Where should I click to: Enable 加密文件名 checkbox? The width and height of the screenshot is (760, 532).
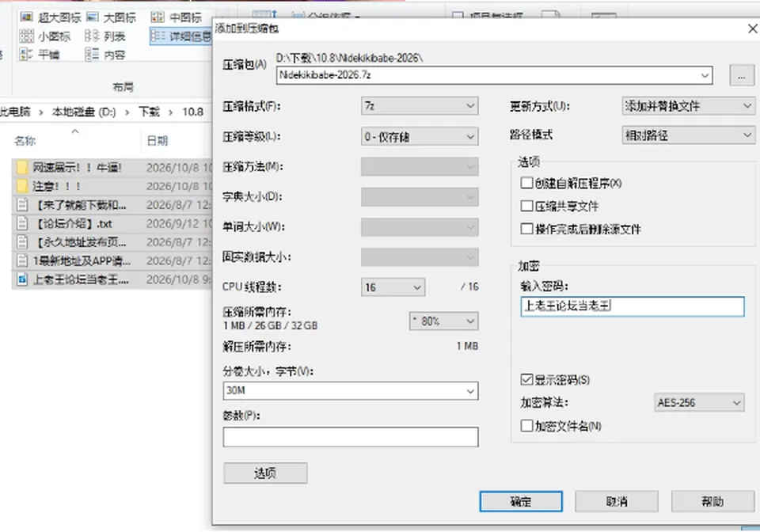point(526,426)
